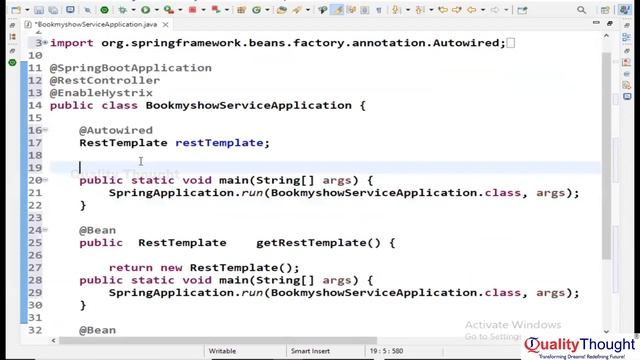Screen dimensions: 640x360
Task: Toggle word wrap in toolbar
Action: pos(351,10)
